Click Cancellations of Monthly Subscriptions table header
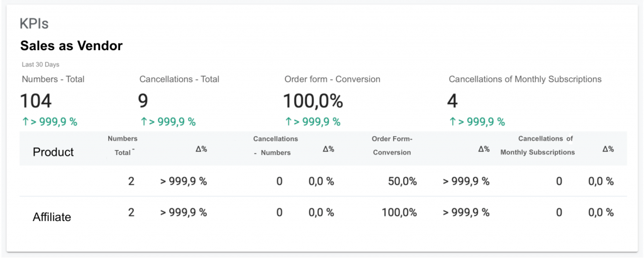Viewport: 644px width, 258px height. pos(537,145)
